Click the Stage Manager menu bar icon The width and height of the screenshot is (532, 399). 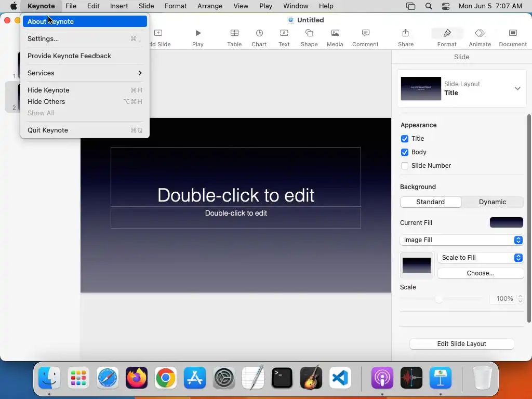coord(410,6)
